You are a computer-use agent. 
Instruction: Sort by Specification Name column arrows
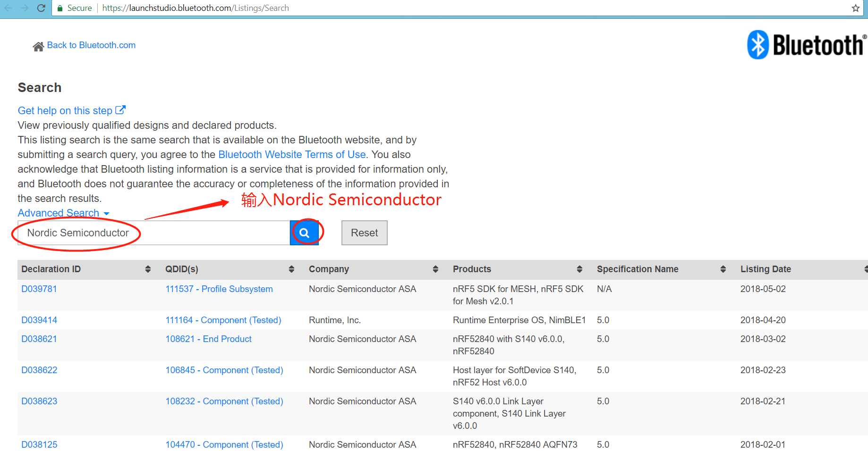tap(723, 269)
